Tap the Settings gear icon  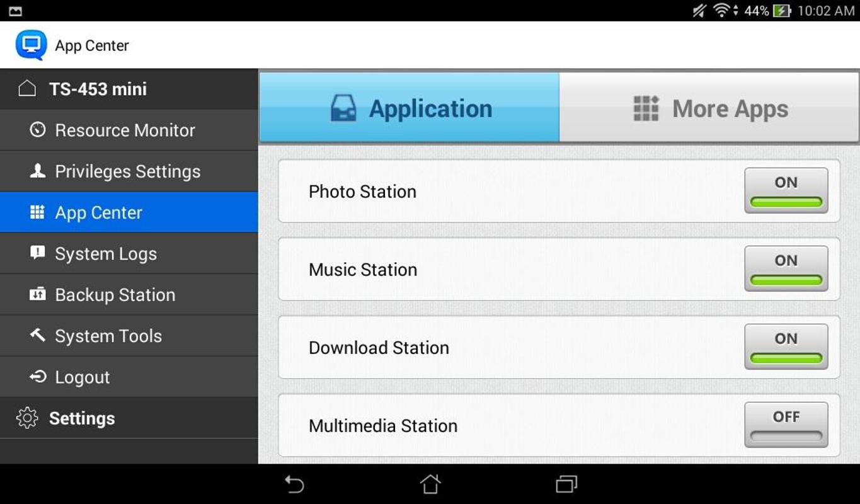coord(27,418)
